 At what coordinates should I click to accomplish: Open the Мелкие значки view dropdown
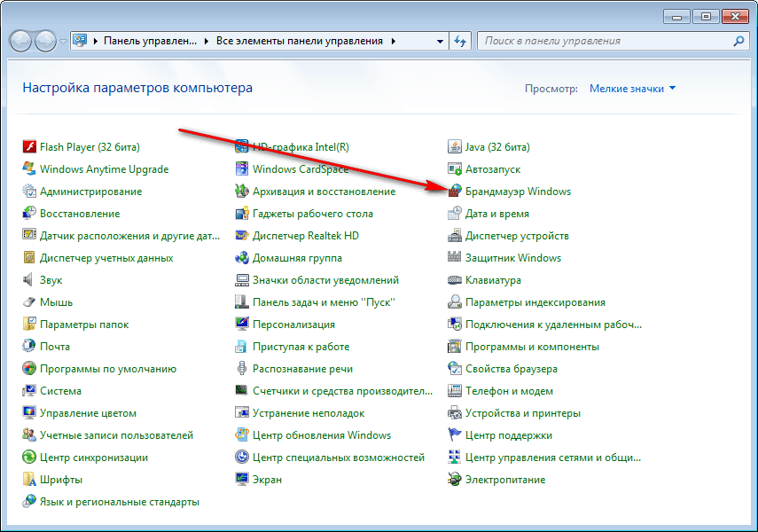pyautogui.click(x=632, y=89)
